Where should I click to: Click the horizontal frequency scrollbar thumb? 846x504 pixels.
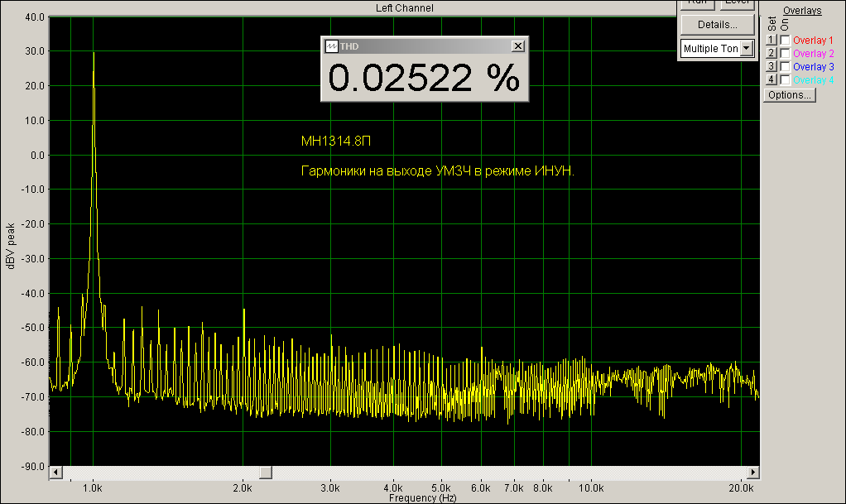(265, 472)
